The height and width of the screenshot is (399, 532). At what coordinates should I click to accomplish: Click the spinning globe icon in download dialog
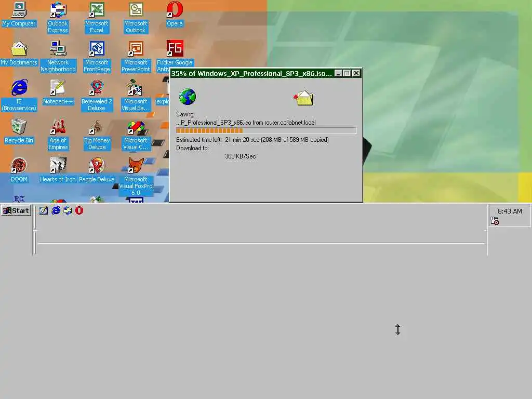point(188,97)
